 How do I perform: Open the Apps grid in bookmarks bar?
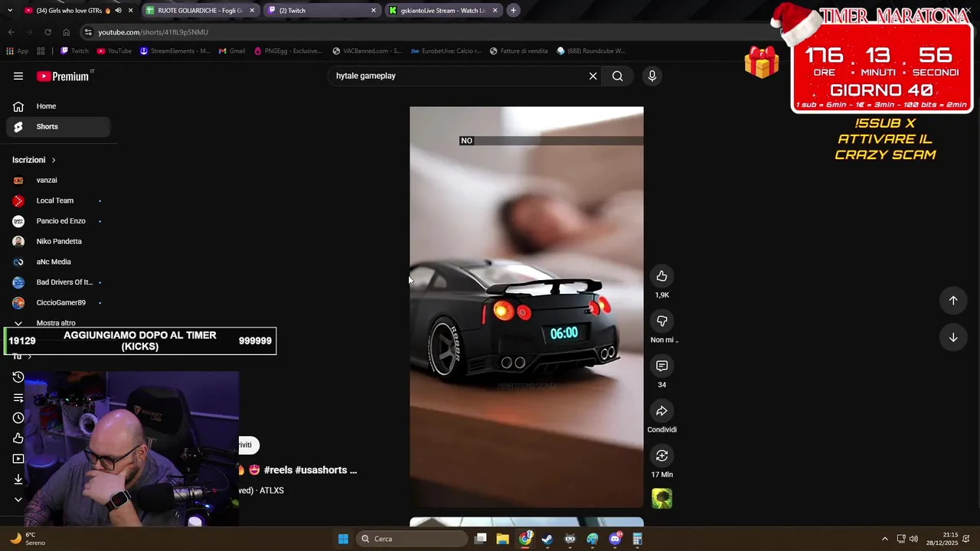click(17, 51)
